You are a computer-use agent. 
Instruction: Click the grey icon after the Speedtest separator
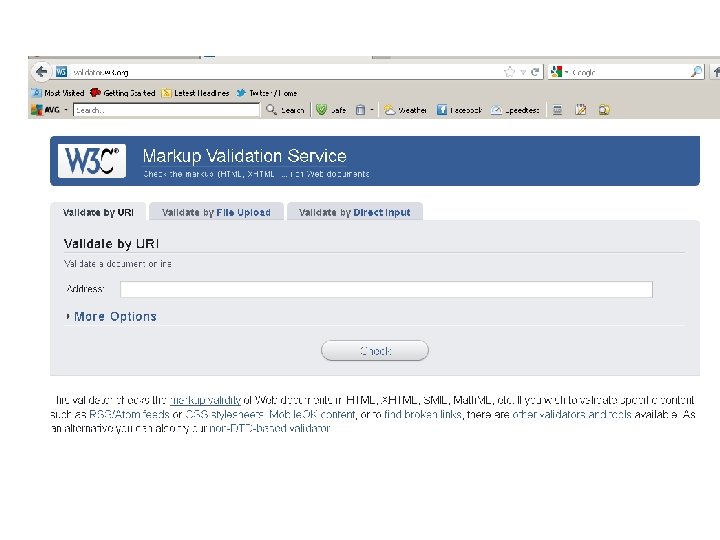(x=557, y=110)
